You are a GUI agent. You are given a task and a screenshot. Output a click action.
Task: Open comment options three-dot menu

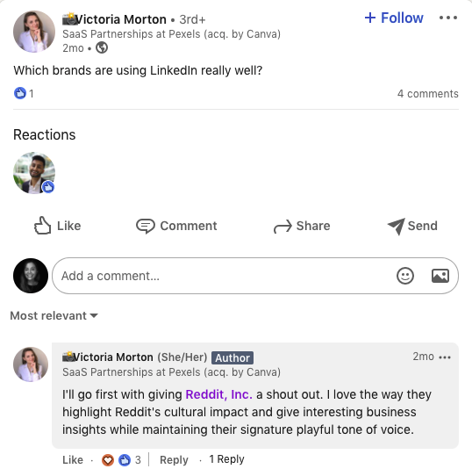(x=445, y=357)
